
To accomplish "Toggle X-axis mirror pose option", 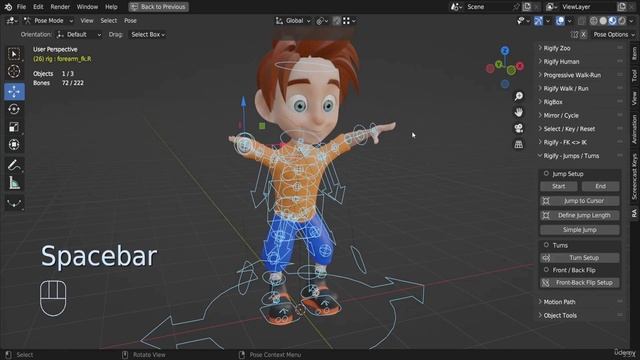I will point(584,35).
